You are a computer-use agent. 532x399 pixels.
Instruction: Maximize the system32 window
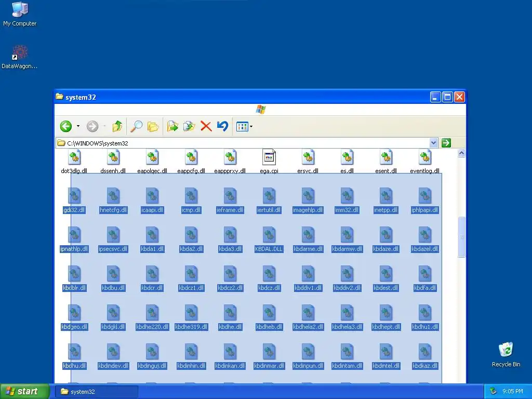(x=447, y=97)
